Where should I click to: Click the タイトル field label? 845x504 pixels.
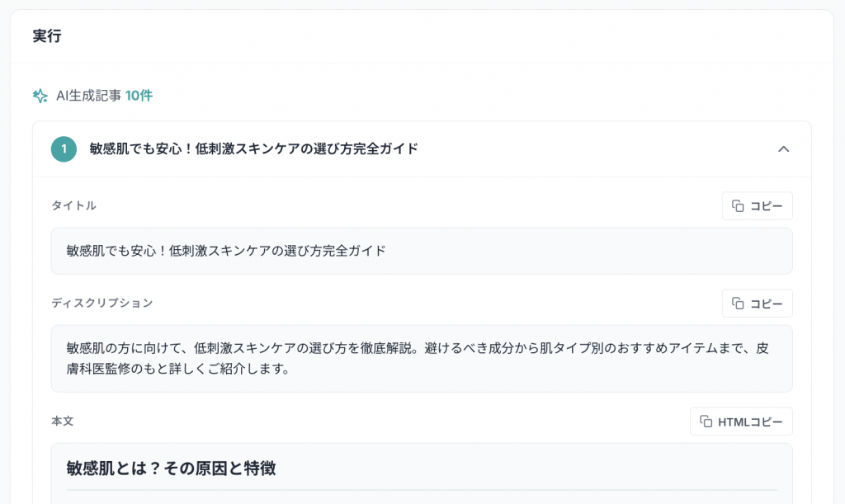[73, 205]
